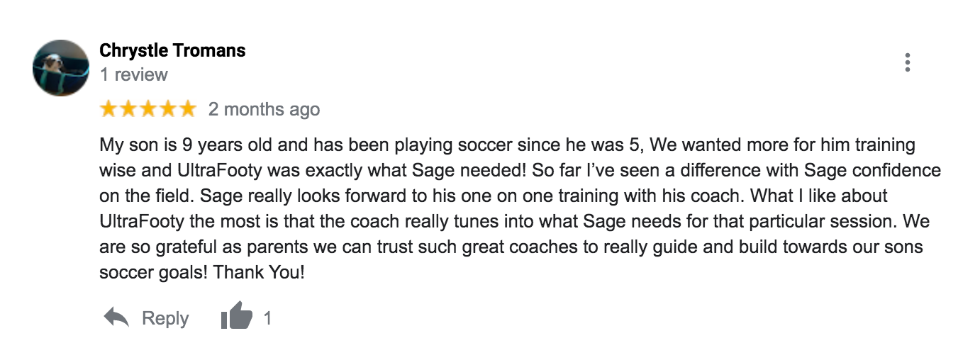Click the 'My son is 9 years old' opening text
This screenshot has width=980, height=360.
coord(179,145)
